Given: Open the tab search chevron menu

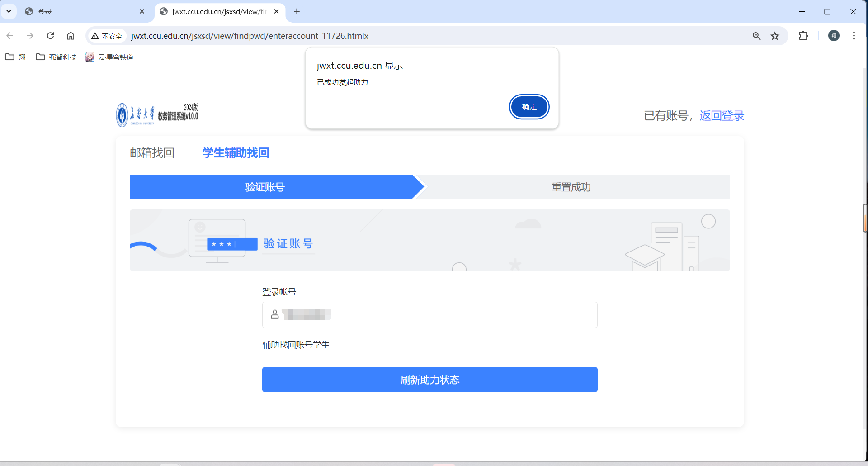Looking at the screenshot, I should 9,11.
